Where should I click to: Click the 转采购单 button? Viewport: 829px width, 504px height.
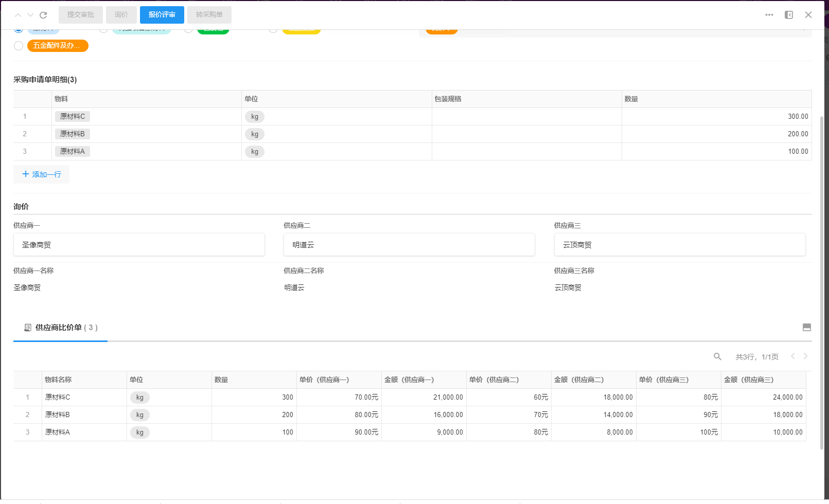209,15
